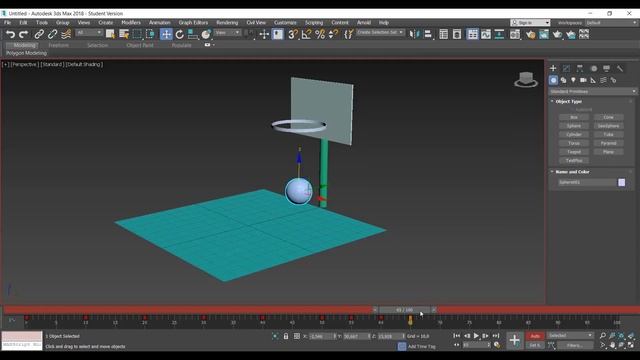
Task: Switch to the Freeform ribbon tab
Action: [59, 45]
